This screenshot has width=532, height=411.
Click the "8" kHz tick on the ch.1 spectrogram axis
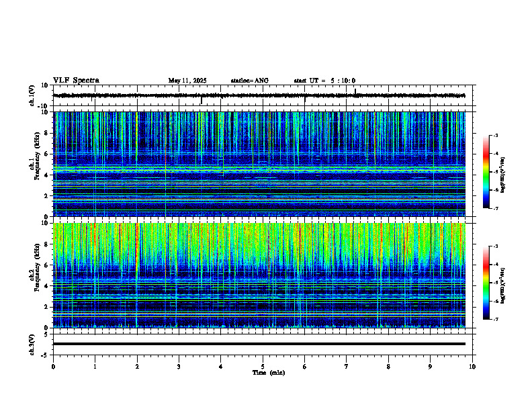coord(47,133)
